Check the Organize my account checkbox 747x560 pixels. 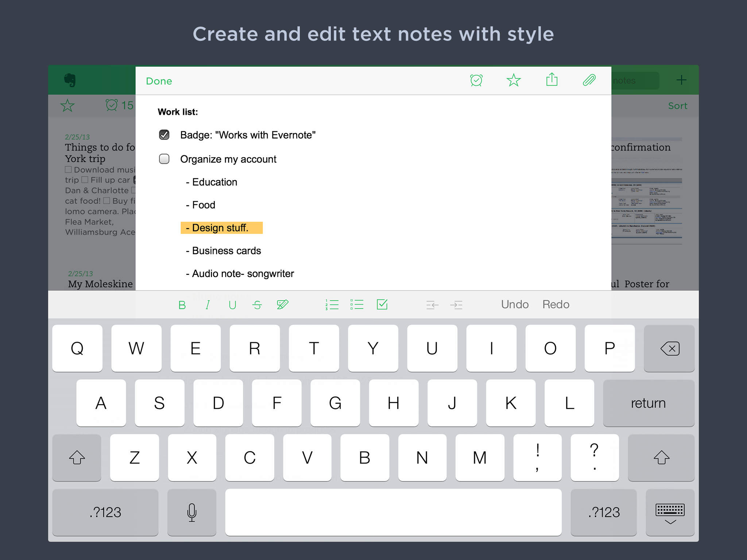click(x=164, y=159)
